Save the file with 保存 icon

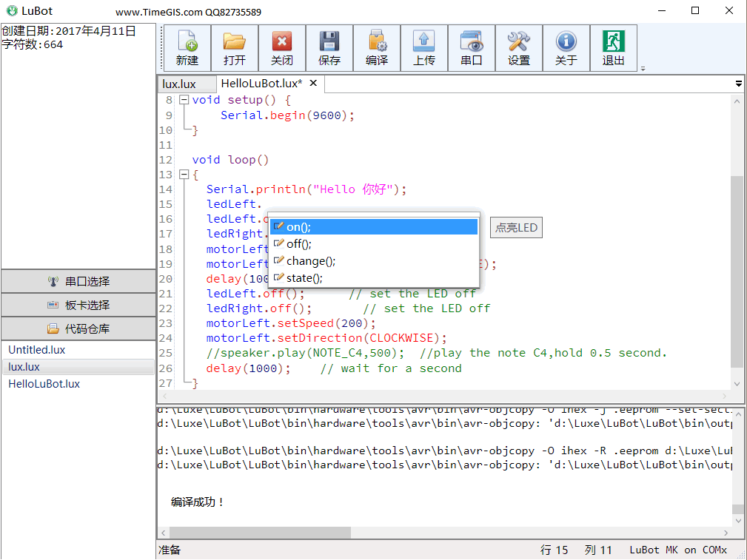[x=329, y=48]
